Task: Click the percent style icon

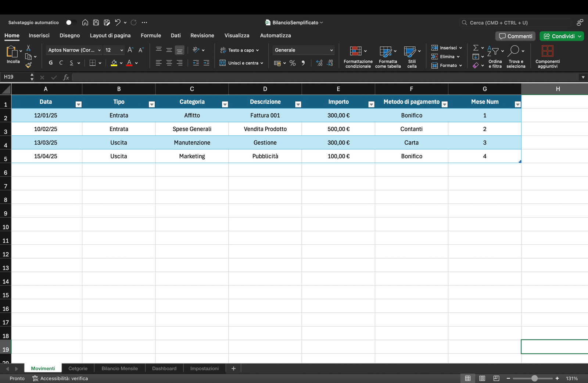Action: coord(293,63)
